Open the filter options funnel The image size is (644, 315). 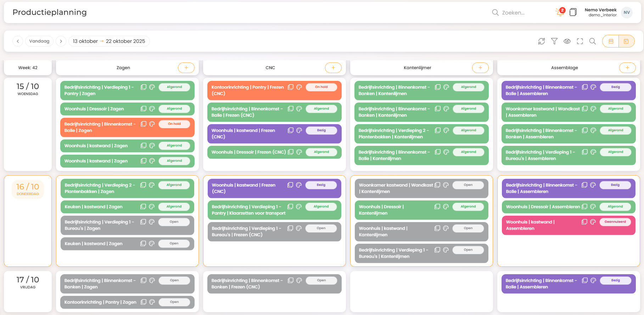(x=554, y=41)
